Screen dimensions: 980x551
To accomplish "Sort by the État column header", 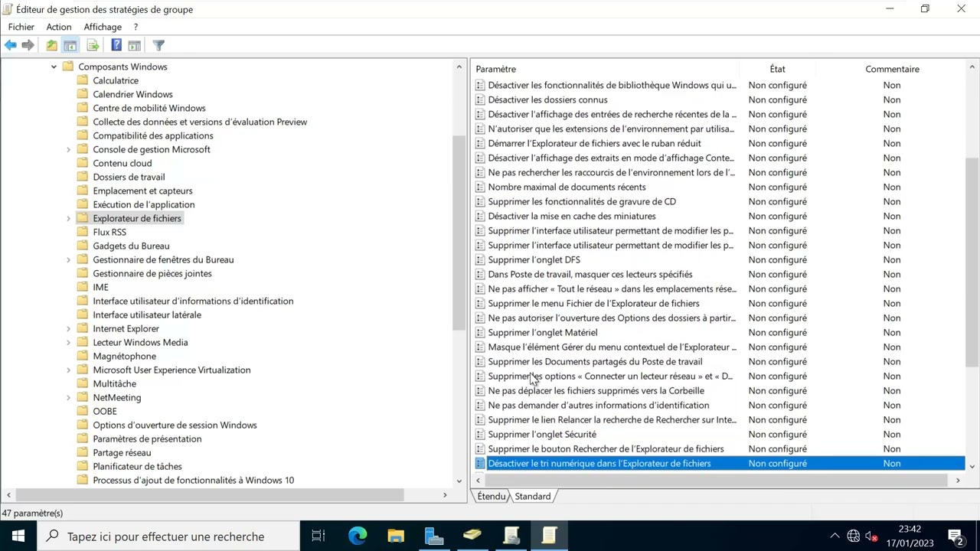I will tap(777, 69).
